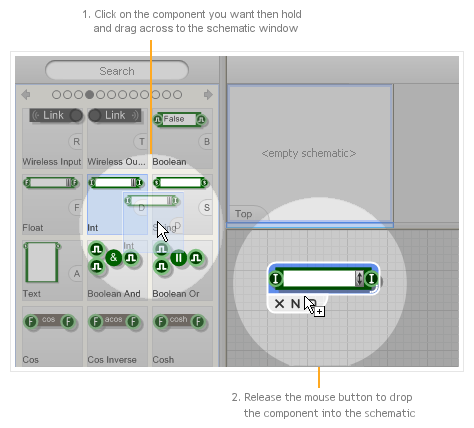Viewport: 474px width, 428px height.
Task: Go to previous toolbox page arrow
Action: [x=26, y=95]
